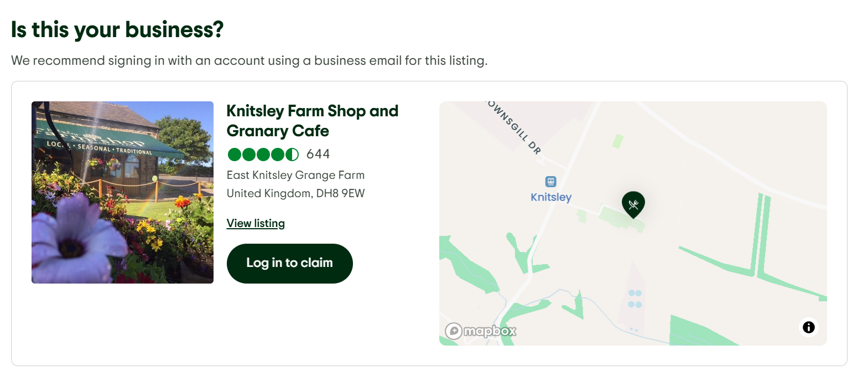The height and width of the screenshot is (391, 868).
Task: Click the second green rating bubble
Action: pyautogui.click(x=248, y=154)
